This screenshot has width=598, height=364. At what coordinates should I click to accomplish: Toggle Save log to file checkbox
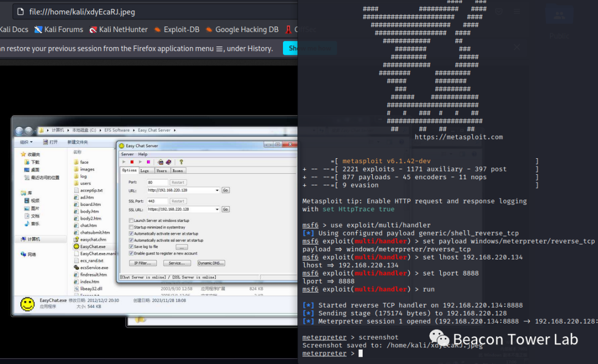[x=131, y=247]
